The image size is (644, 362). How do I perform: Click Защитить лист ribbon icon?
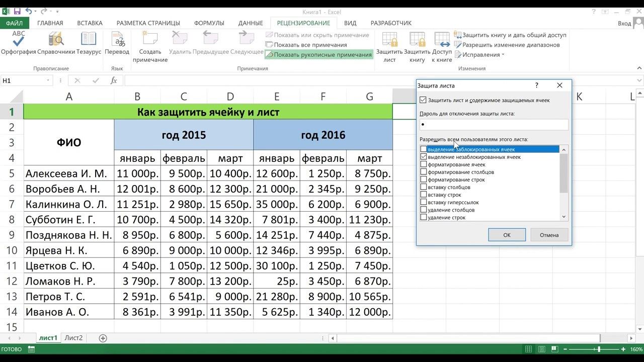pyautogui.click(x=389, y=47)
